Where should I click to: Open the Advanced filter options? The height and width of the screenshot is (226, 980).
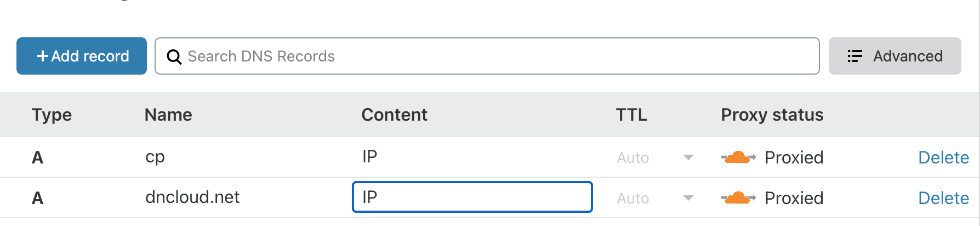894,56
